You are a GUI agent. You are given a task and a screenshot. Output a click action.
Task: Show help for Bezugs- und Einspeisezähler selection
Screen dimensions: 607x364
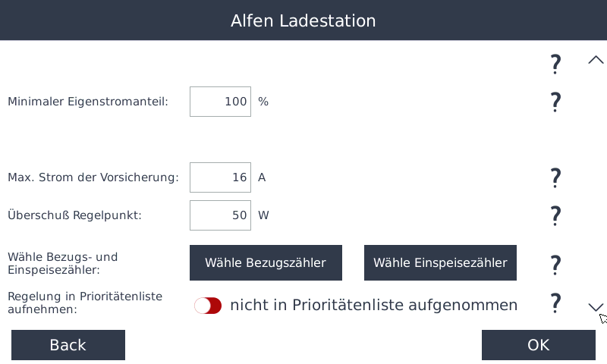pos(555,264)
